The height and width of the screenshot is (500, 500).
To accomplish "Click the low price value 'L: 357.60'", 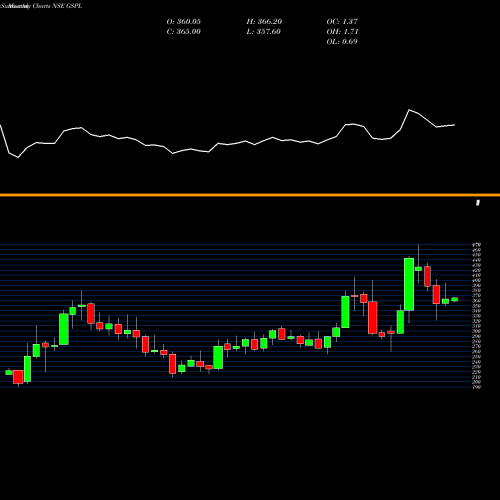I will pyautogui.click(x=264, y=32).
